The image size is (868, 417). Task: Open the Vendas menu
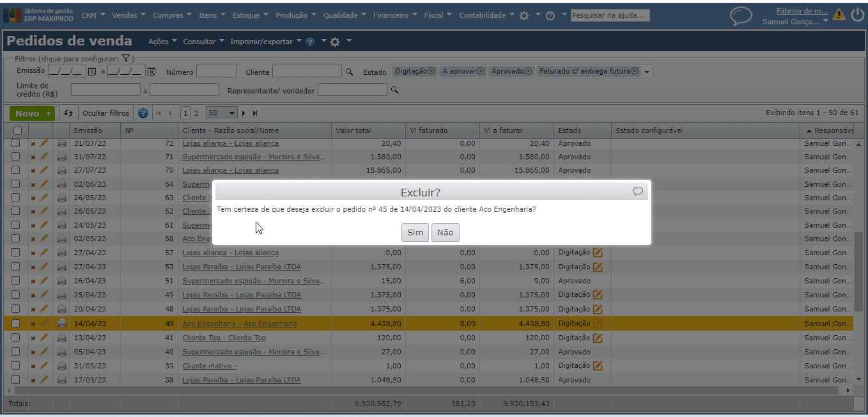point(128,15)
